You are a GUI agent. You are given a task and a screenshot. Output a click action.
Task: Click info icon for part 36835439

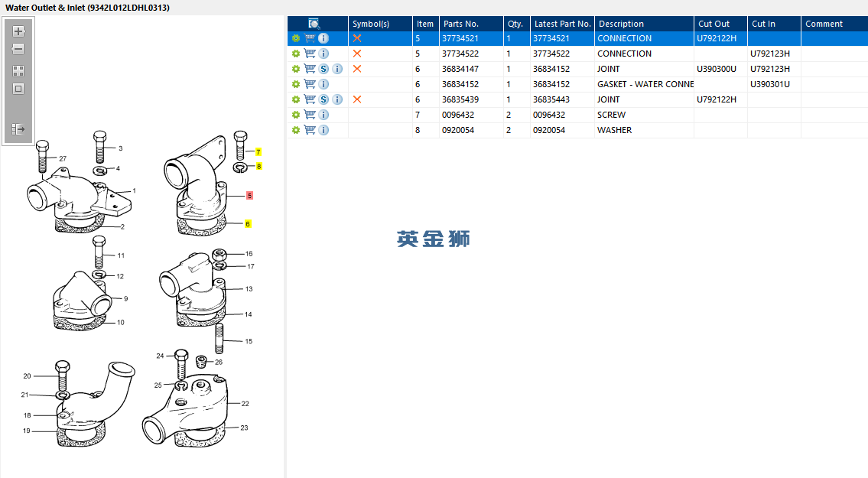click(337, 99)
